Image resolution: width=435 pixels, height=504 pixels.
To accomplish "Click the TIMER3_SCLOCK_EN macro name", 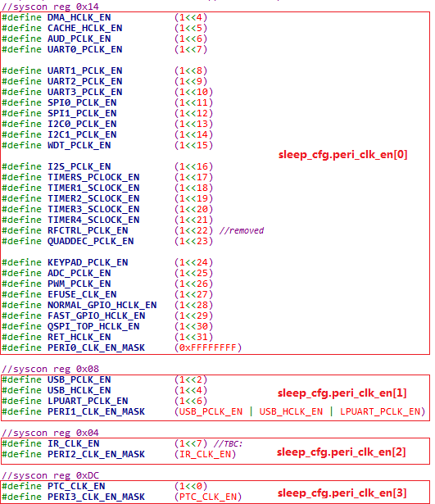I will click(93, 209).
